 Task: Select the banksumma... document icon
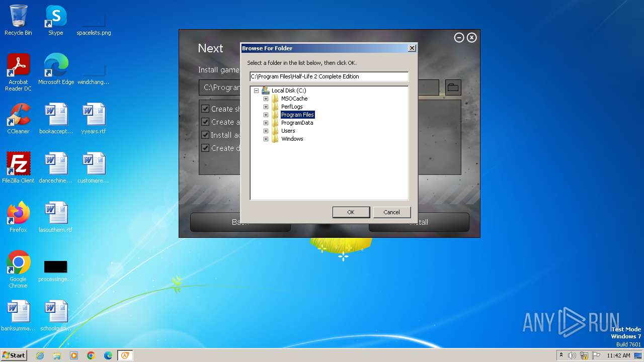click(18, 316)
